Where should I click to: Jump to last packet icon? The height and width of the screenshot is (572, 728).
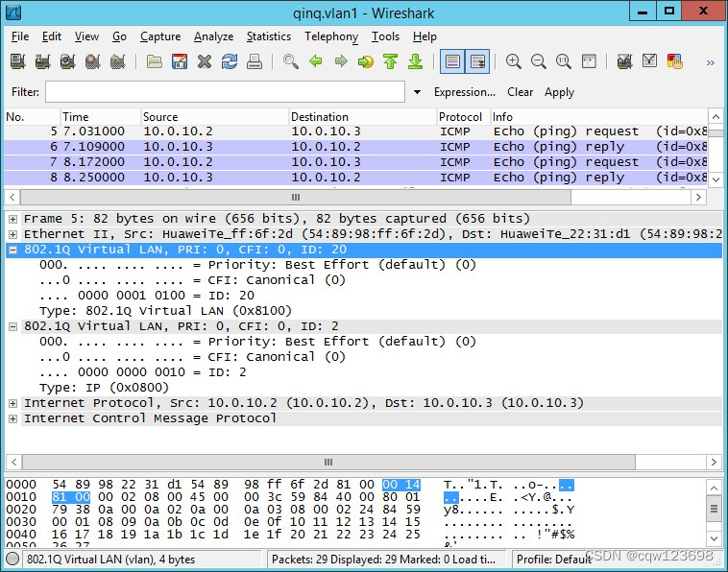(416, 61)
